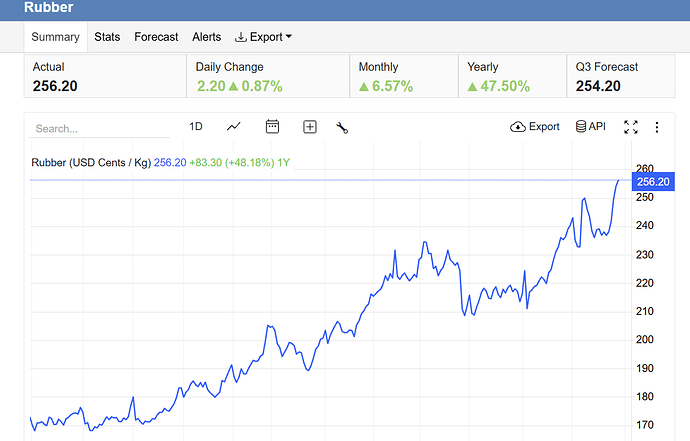Image resolution: width=690 pixels, height=441 pixels.
Task: Click the 200 axis label
Action: point(645,339)
